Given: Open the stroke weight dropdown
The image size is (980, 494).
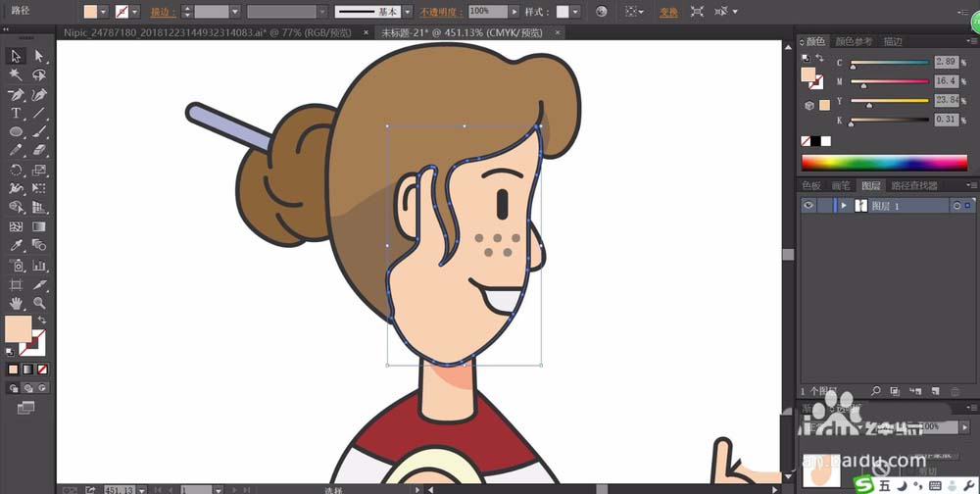Looking at the screenshot, I should click(234, 11).
